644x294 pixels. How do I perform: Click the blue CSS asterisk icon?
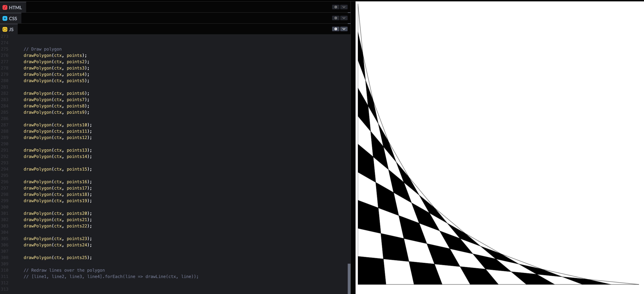5,19
